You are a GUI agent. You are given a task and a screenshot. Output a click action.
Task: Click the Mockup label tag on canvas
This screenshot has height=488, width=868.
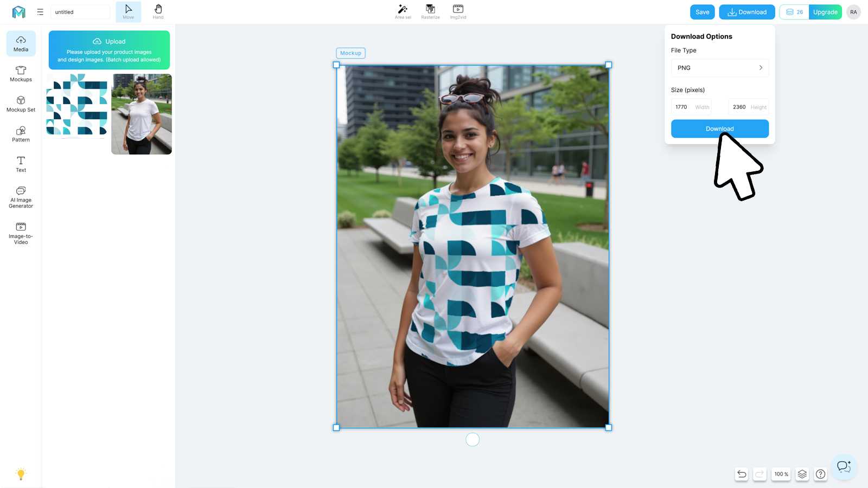(350, 53)
